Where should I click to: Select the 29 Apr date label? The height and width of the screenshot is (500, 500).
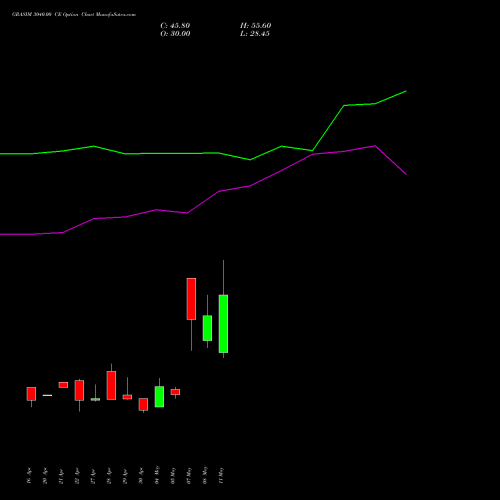pos(125,476)
